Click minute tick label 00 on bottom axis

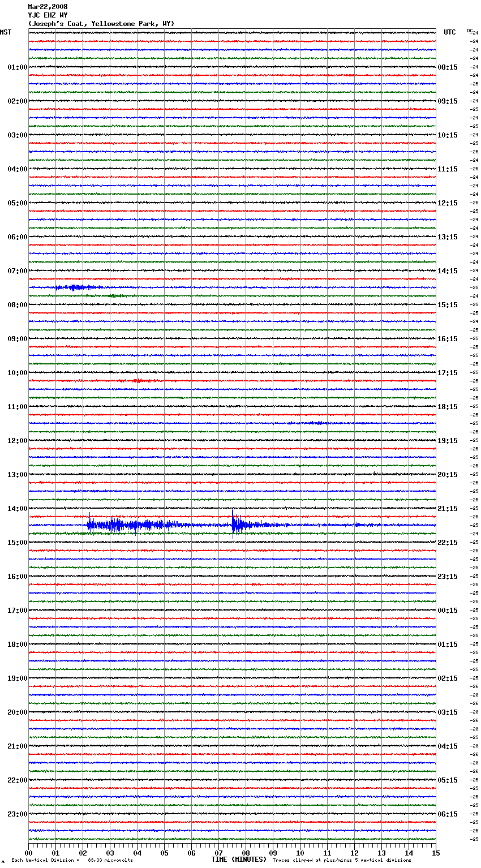(x=28, y=853)
